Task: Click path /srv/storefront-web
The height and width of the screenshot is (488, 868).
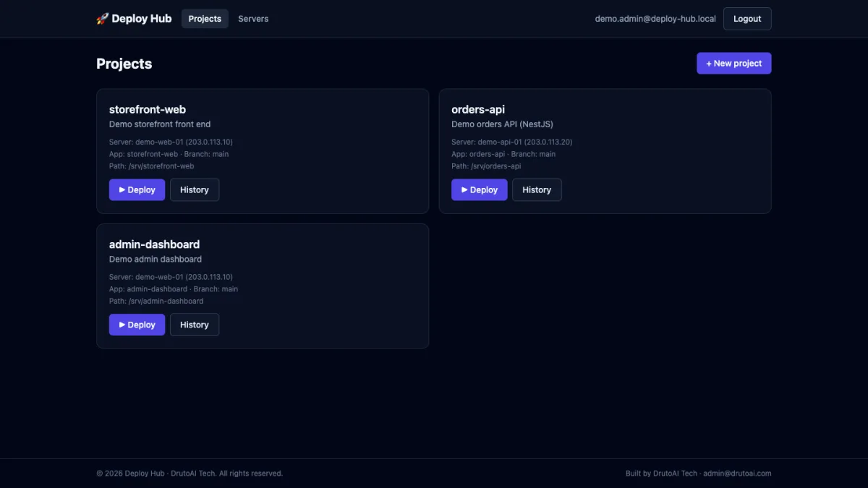Action: 152,166
